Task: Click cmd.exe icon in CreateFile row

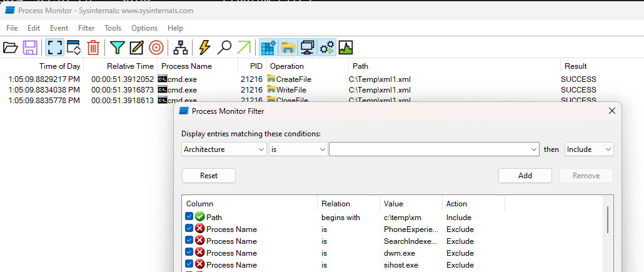Action: pyautogui.click(x=162, y=79)
